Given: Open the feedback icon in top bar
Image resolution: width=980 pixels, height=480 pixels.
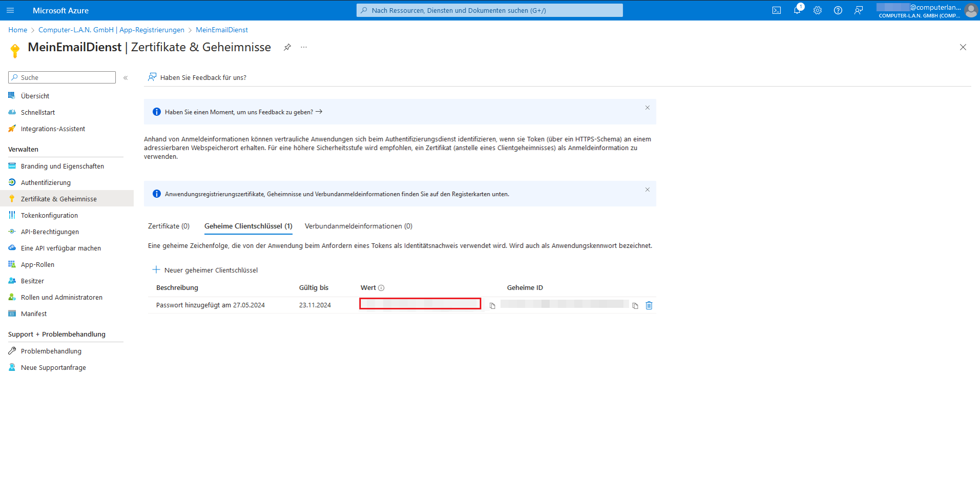Looking at the screenshot, I should click(859, 10).
